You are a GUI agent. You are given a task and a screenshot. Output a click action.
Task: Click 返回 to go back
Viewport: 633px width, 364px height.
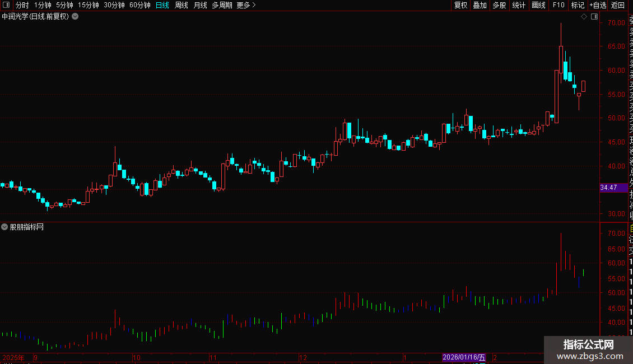click(618, 5)
